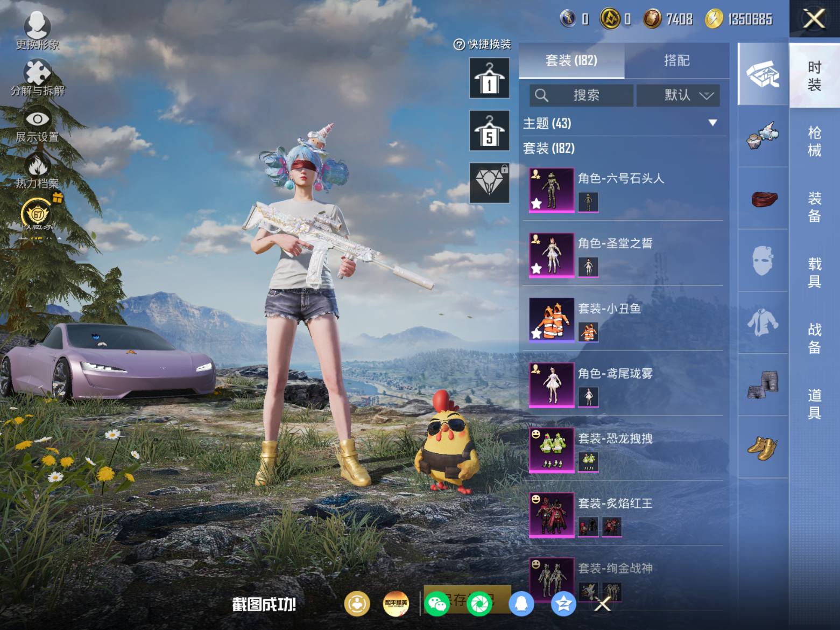Image resolution: width=840 pixels, height=630 pixels.
Task: Open the 快捷换装 help question mark
Action: 459,45
